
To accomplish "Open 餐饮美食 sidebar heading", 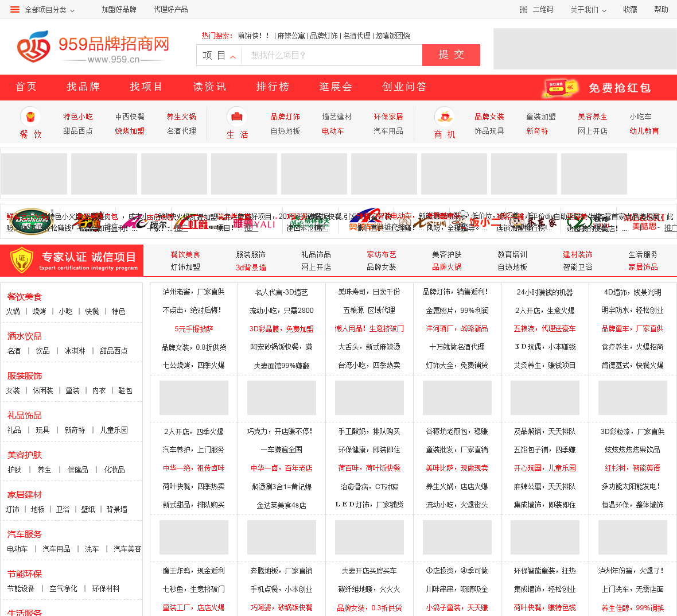I will [25, 297].
